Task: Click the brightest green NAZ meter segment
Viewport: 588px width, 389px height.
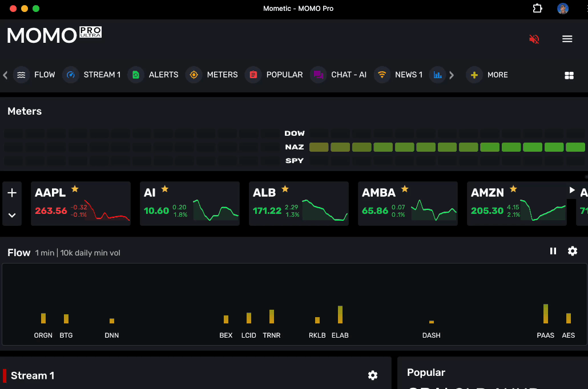Action: (x=575, y=147)
